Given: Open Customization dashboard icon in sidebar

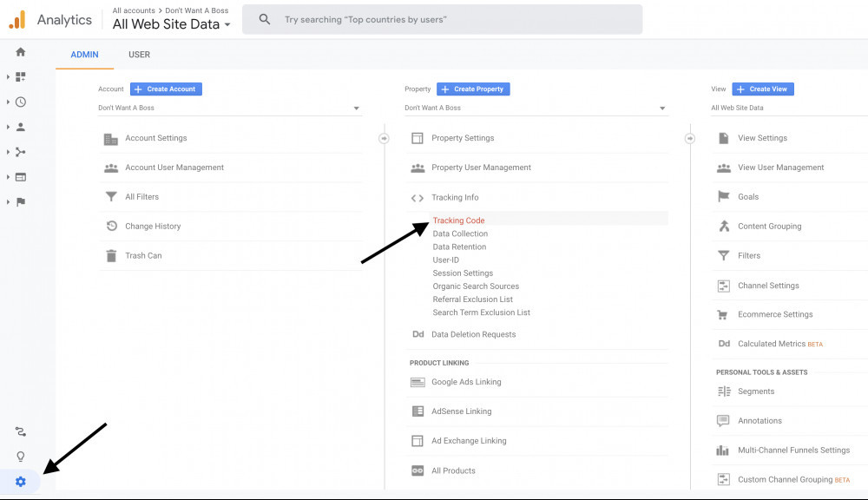Looking at the screenshot, I should [x=21, y=77].
